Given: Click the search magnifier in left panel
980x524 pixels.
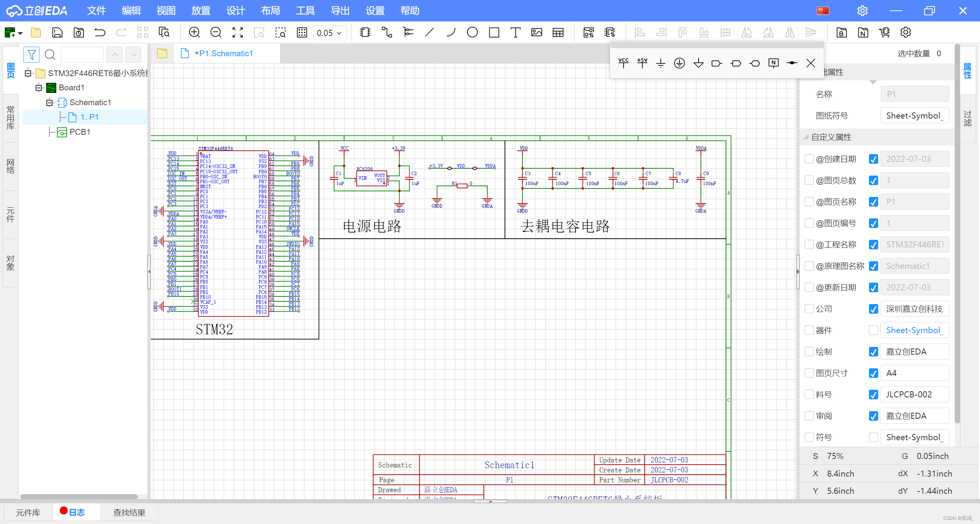Looking at the screenshot, I should [x=50, y=55].
